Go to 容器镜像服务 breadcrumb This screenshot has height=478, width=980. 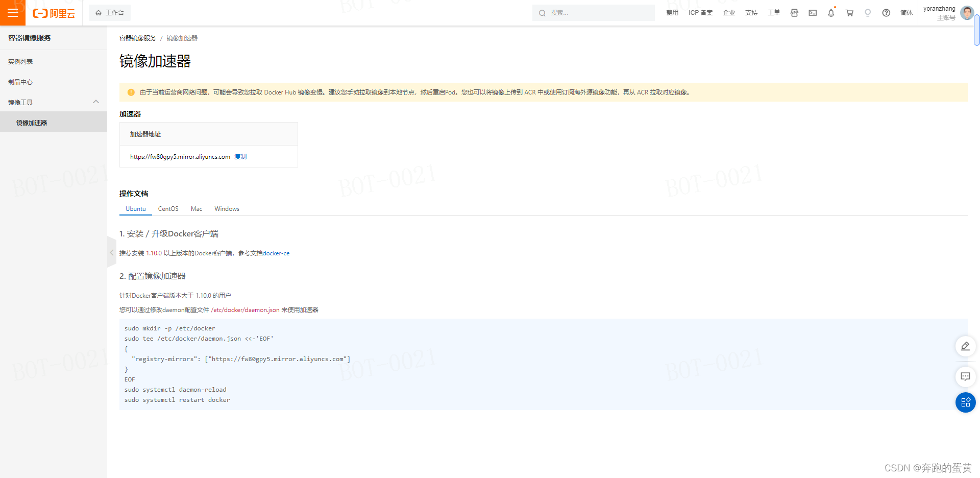[x=138, y=38]
